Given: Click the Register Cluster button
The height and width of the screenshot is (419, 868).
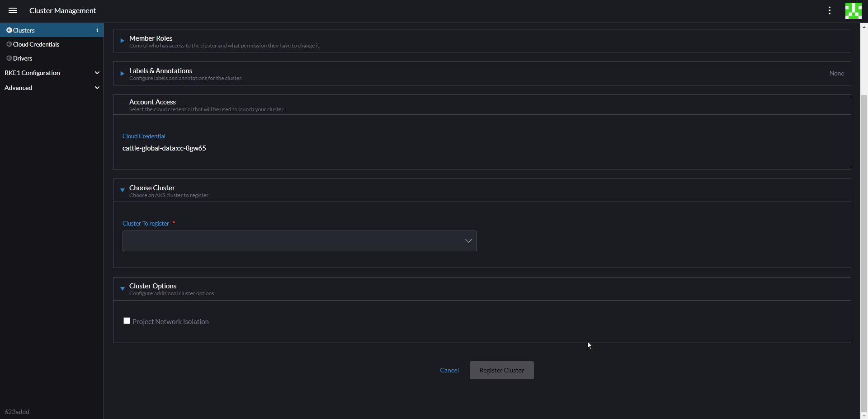Looking at the screenshot, I should tap(501, 370).
